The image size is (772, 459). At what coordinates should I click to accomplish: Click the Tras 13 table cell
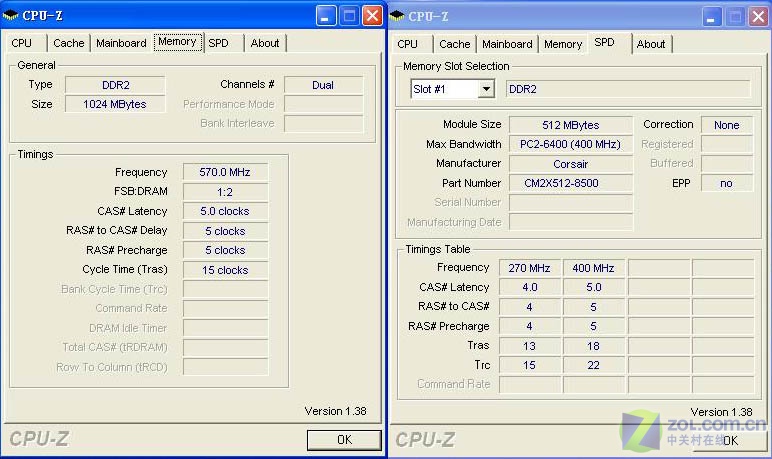[529, 346]
